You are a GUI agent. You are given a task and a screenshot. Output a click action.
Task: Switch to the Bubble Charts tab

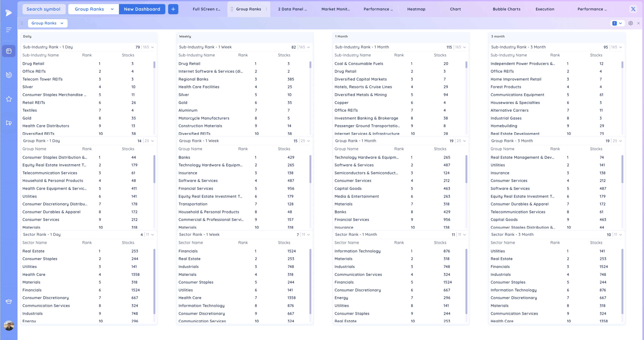click(507, 9)
